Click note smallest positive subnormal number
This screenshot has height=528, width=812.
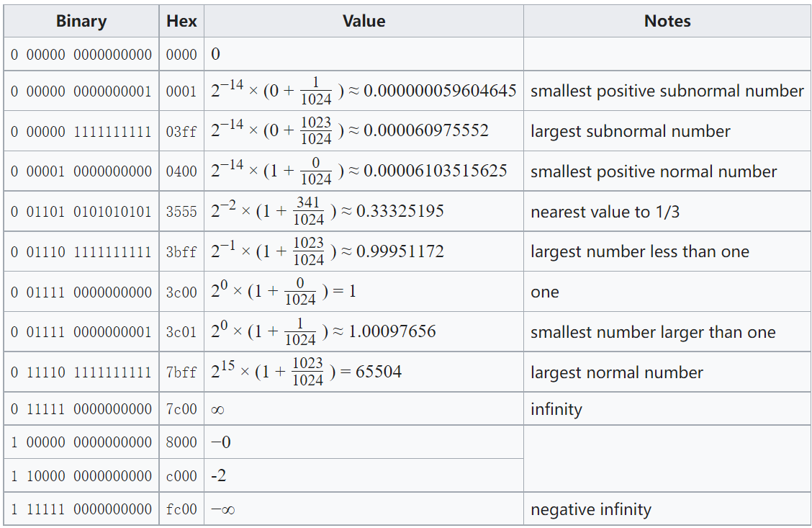[x=667, y=91]
